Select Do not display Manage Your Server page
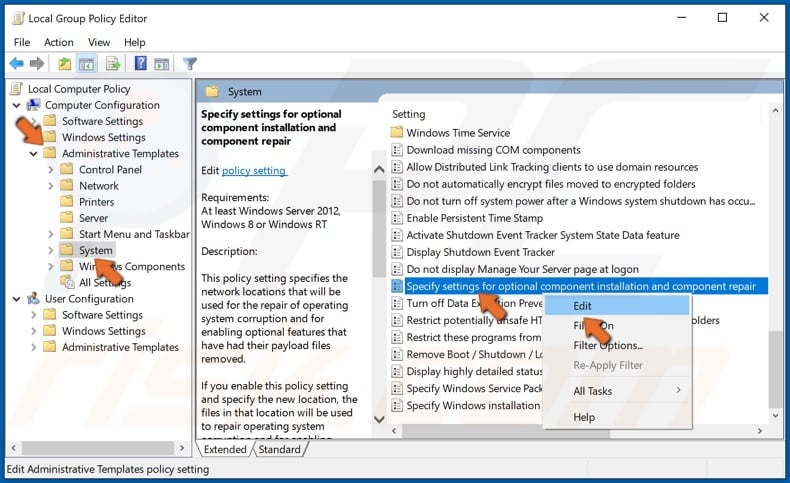Image resolution: width=790 pixels, height=483 pixels. point(522,269)
